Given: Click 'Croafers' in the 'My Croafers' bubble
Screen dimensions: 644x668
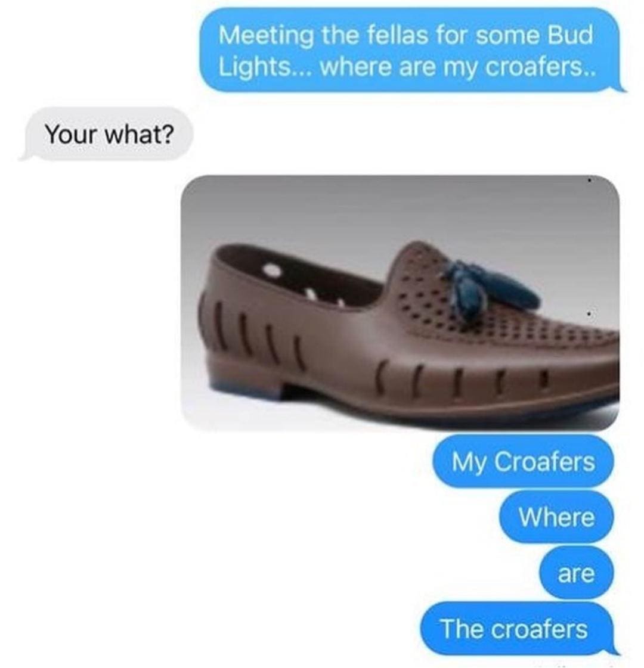Looking at the screenshot, I should [544, 461].
